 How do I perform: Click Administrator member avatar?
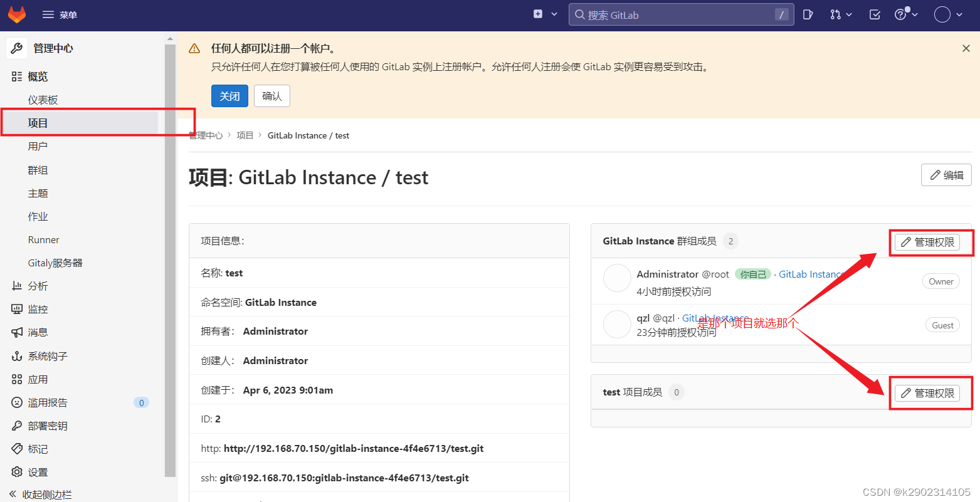[617, 278]
